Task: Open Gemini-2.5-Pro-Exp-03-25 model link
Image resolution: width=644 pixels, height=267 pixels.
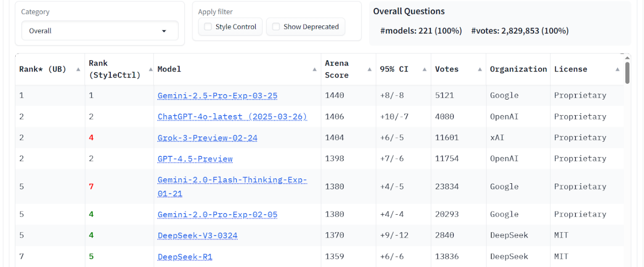Action: 217,95
